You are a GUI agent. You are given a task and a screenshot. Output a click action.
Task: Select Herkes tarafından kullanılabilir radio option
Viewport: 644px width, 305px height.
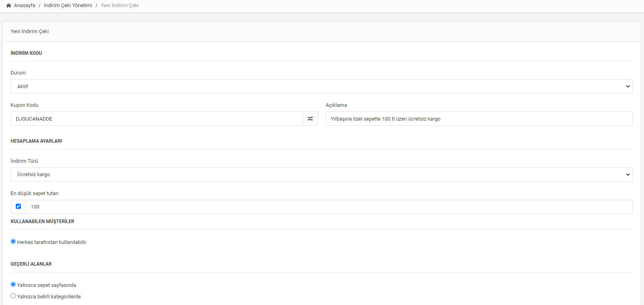pos(13,242)
